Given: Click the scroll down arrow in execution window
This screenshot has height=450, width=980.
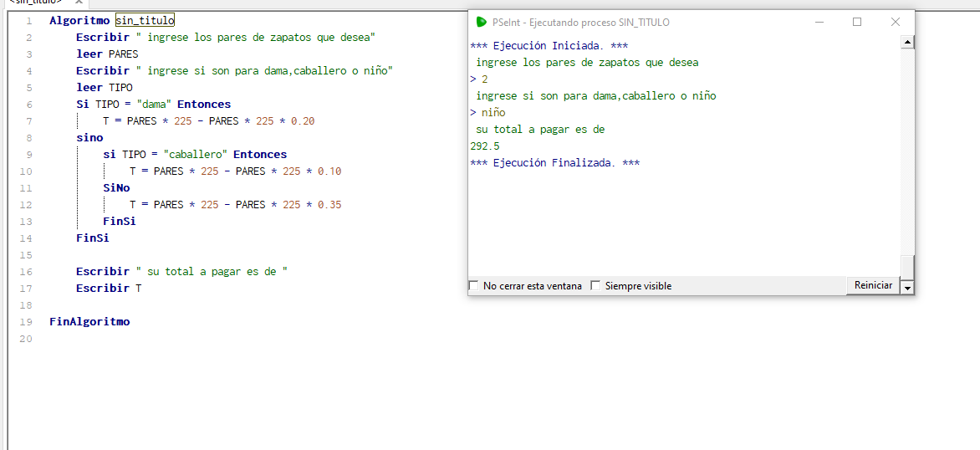Looking at the screenshot, I should [x=907, y=288].
